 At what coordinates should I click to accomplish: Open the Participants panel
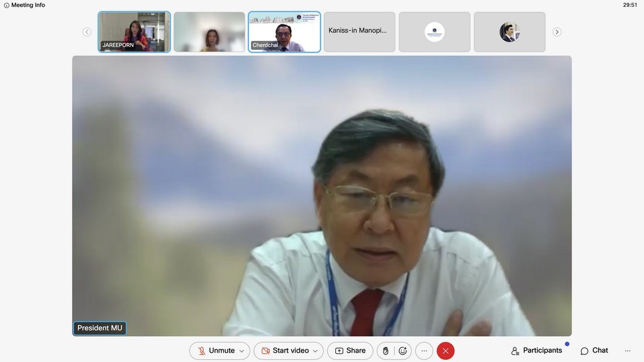pos(536,351)
